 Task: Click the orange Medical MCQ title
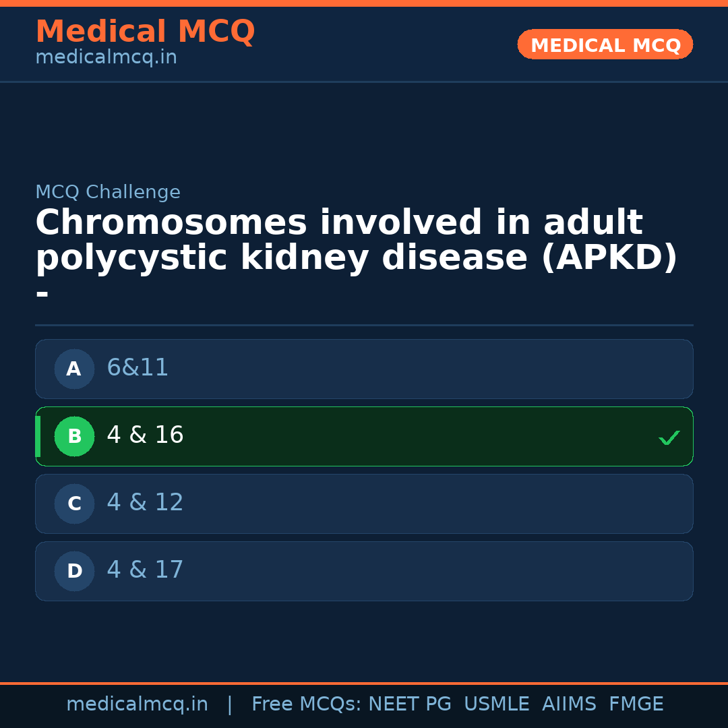pos(145,32)
